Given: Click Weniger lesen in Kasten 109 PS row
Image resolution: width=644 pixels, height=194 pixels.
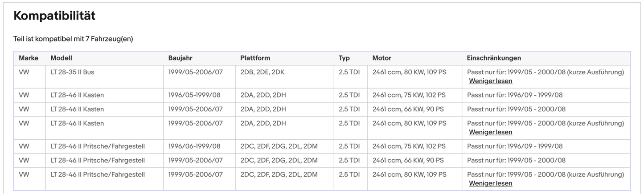Looking at the screenshot, I should point(490,132).
